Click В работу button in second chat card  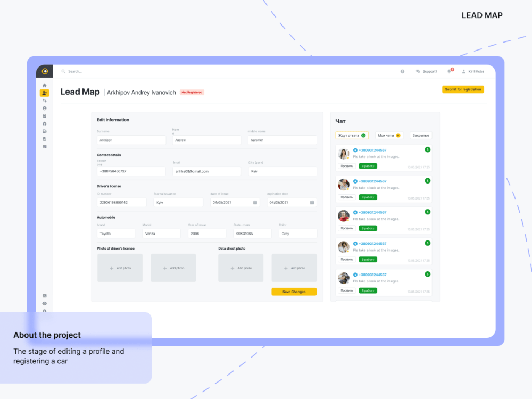click(368, 197)
